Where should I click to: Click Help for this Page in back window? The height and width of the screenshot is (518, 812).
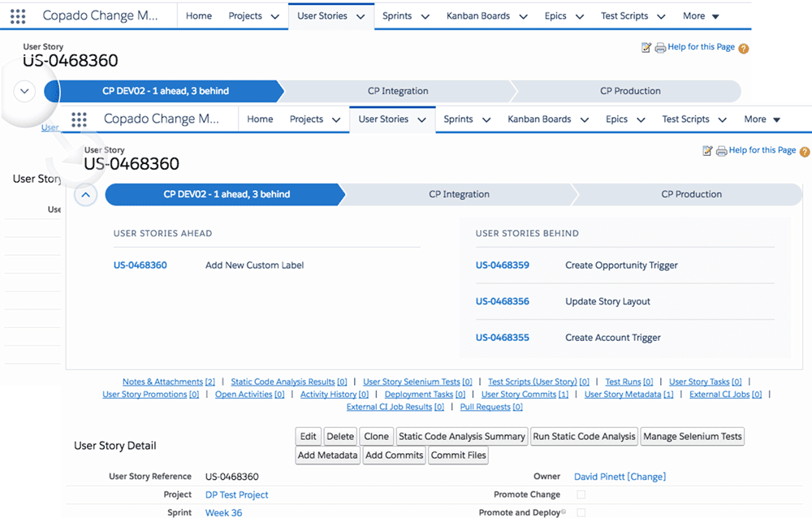[702, 47]
